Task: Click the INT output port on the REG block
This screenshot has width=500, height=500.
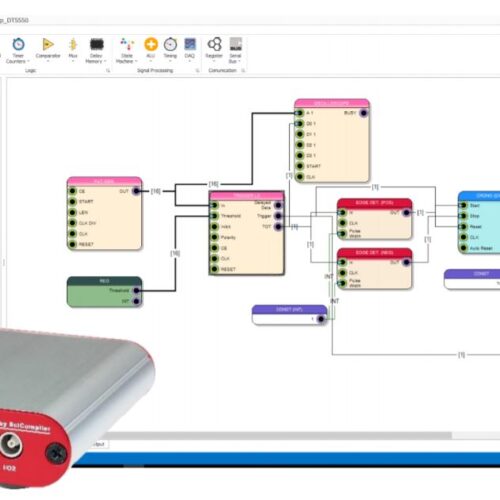Action: coord(136,301)
